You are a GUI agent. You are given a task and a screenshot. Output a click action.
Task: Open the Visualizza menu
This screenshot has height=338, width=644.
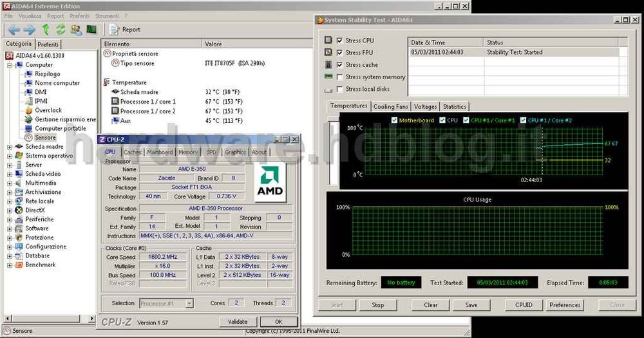tap(30, 16)
